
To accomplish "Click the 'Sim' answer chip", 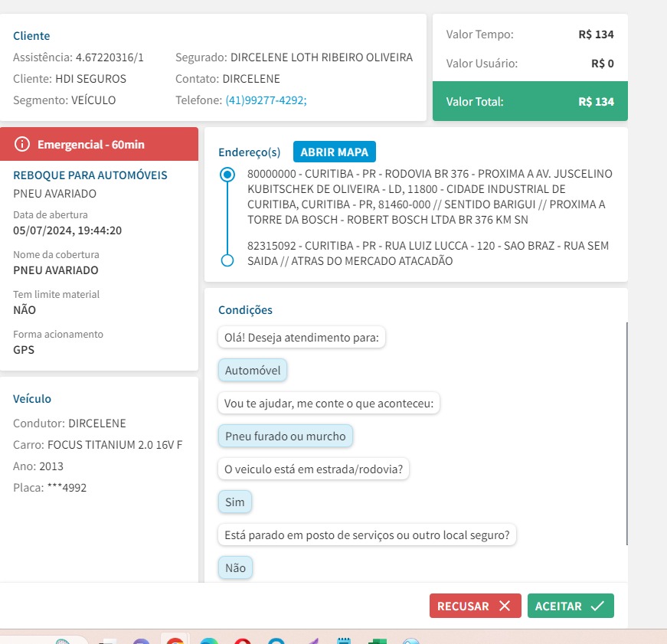I will click(235, 502).
